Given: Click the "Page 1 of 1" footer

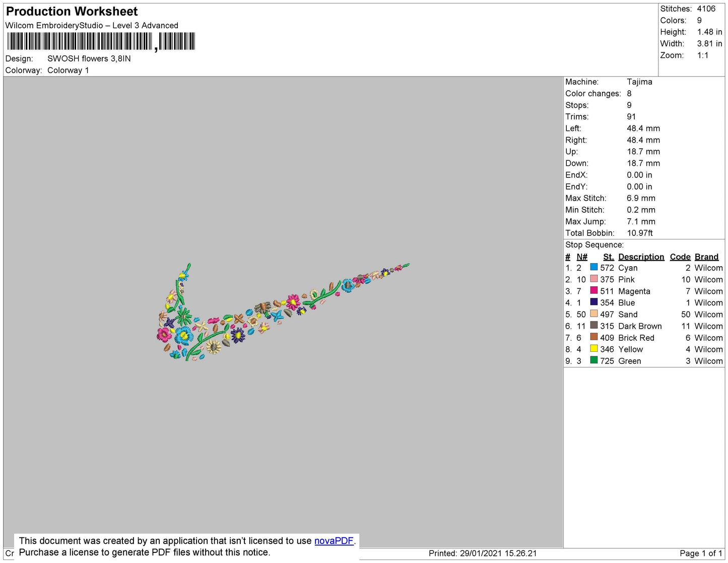Looking at the screenshot, I should click(701, 553).
